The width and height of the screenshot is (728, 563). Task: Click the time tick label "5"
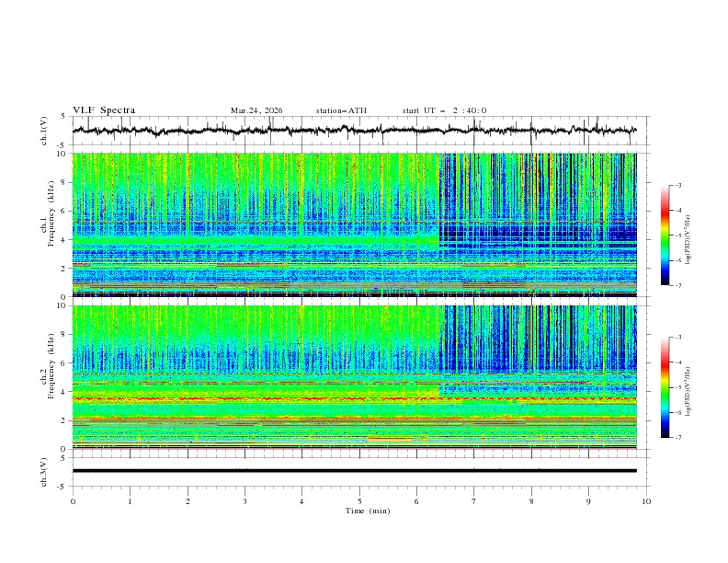click(359, 501)
